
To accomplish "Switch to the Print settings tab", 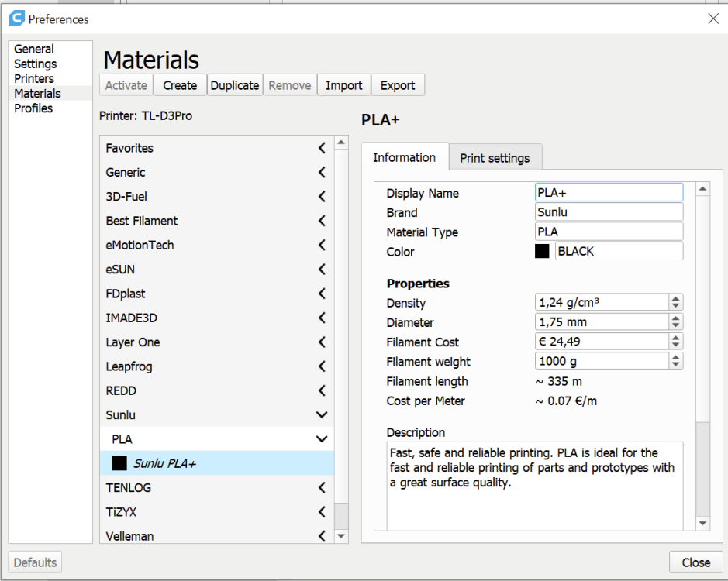I will point(495,158).
